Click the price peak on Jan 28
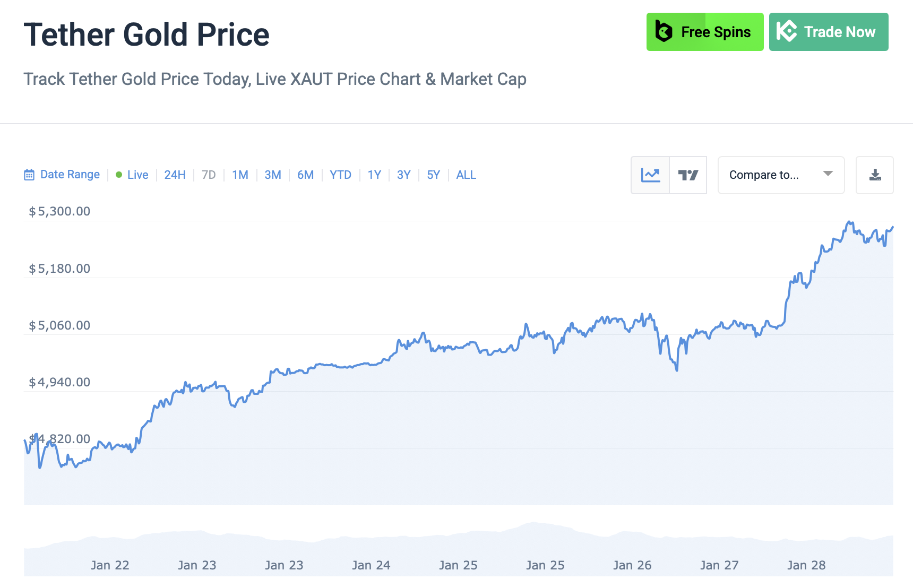This screenshot has height=588, width=913. click(x=849, y=222)
